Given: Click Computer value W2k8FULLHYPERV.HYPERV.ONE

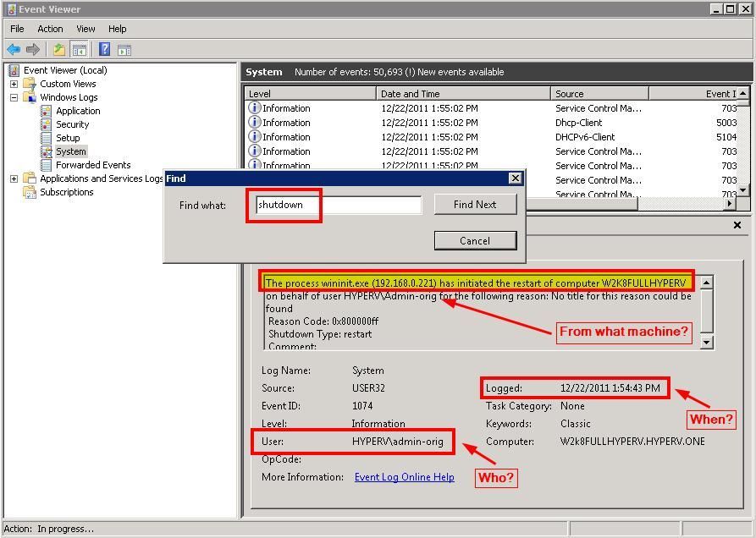Looking at the screenshot, I should click(632, 442).
